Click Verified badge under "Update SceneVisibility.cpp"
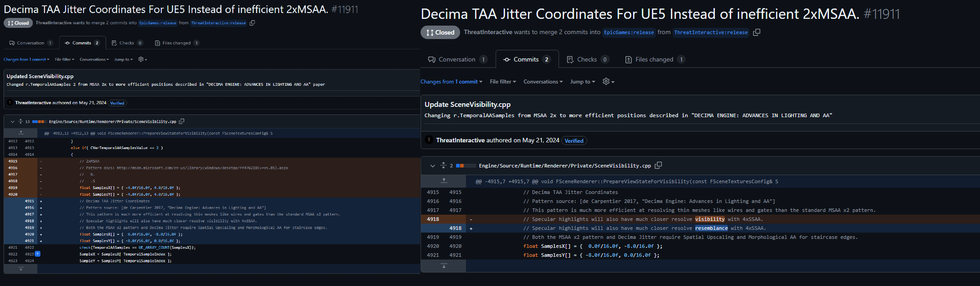Viewport: 980px width, 286px height. point(574,141)
